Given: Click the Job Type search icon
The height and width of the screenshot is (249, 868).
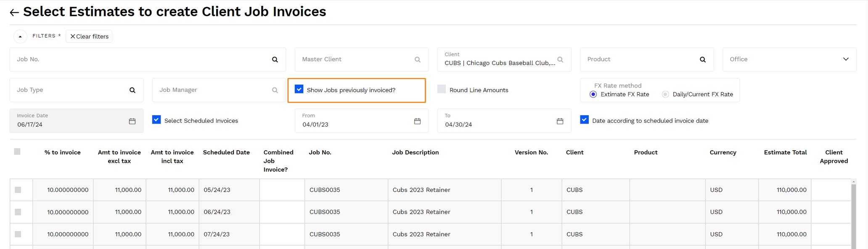Looking at the screenshot, I should pyautogui.click(x=132, y=90).
